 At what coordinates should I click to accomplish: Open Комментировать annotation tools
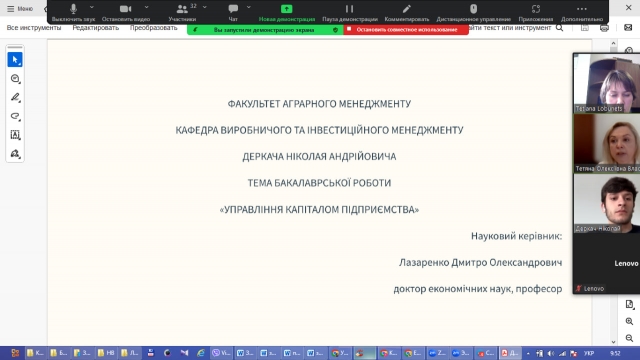[407, 12]
